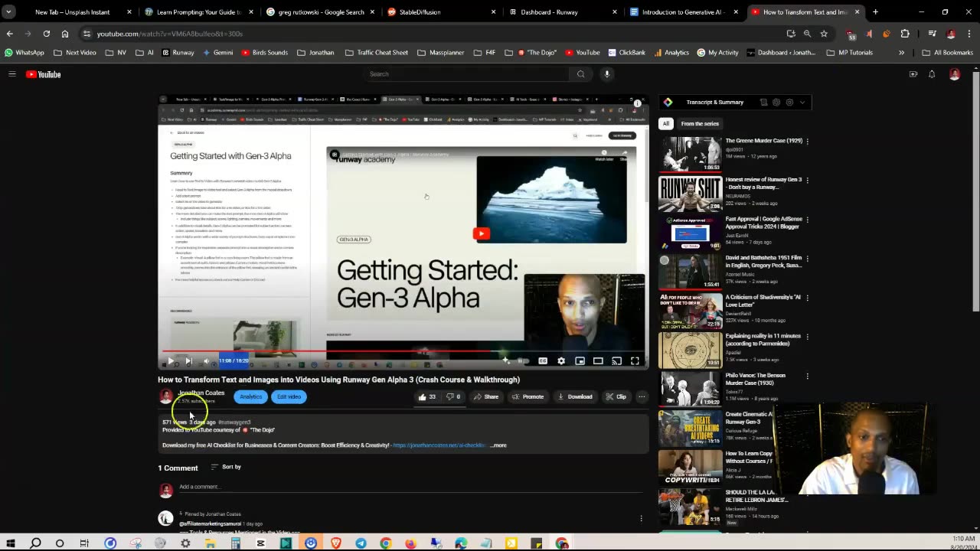Viewport: 980px width, 551px height.
Task: Enter full screen on the video player
Action: [x=635, y=361]
